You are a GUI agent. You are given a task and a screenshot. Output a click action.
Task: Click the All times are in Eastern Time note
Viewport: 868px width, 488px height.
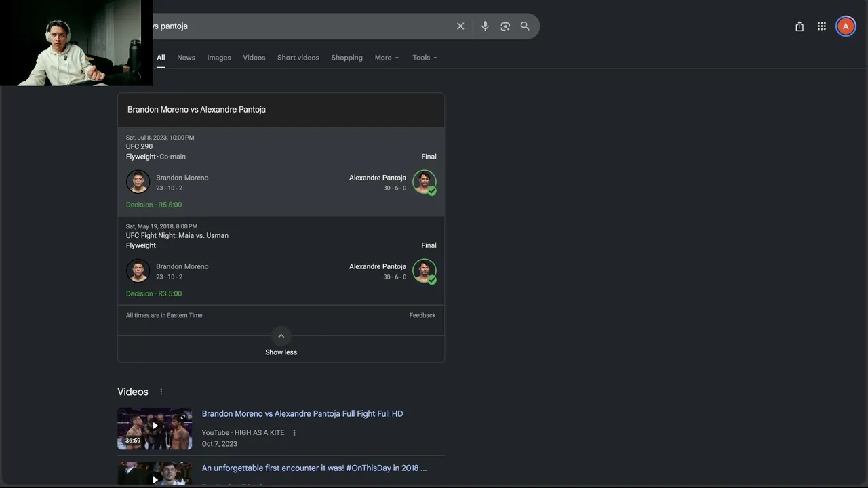164,315
